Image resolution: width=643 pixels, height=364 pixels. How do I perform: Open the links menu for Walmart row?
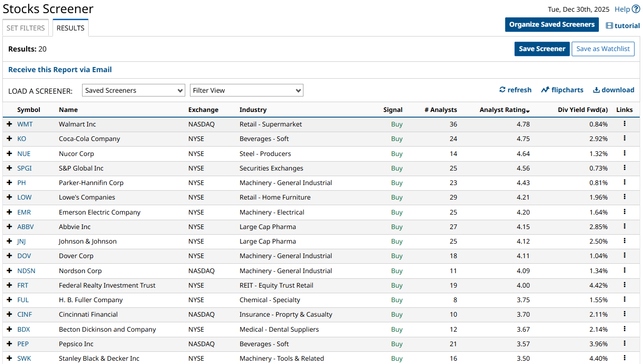click(624, 124)
